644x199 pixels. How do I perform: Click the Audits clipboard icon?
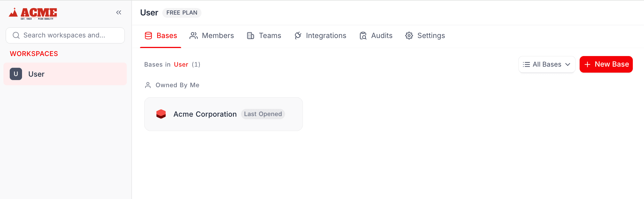point(363,35)
